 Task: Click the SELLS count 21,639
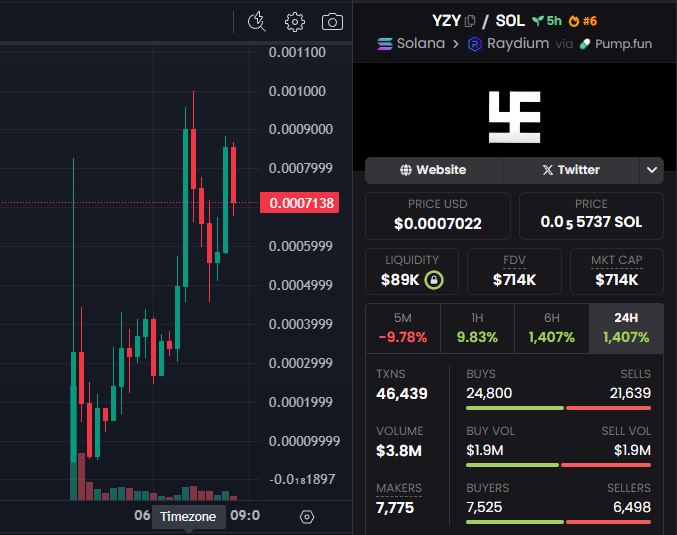point(630,393)
